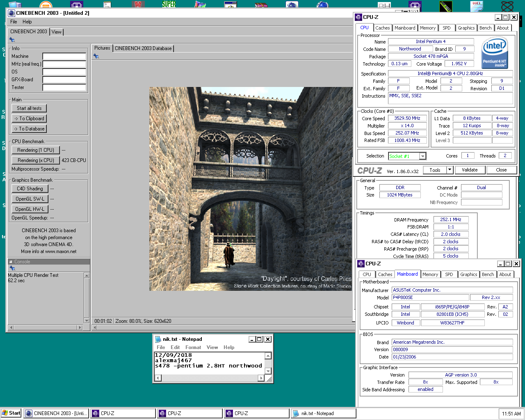This screenshot has height=420, width=525.
Task: Click Start all tests button
Action: point(29,108)
